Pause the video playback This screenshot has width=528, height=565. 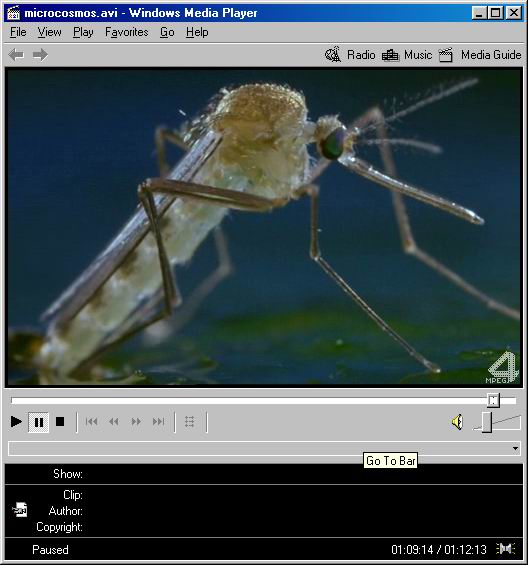39,422
